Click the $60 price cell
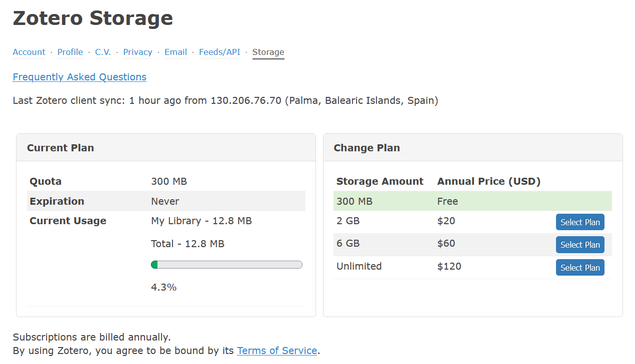Screen dimensions: 635x364 click(446, 243)
